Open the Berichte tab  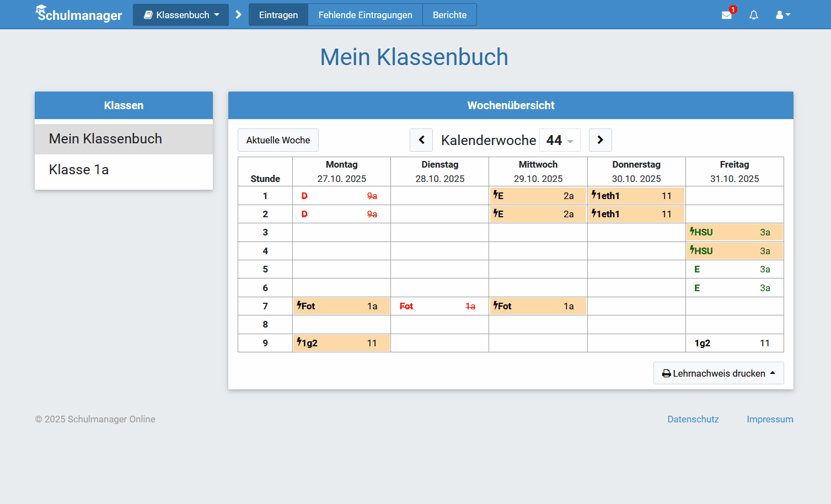pyautogui.click(x=449, y=15)
